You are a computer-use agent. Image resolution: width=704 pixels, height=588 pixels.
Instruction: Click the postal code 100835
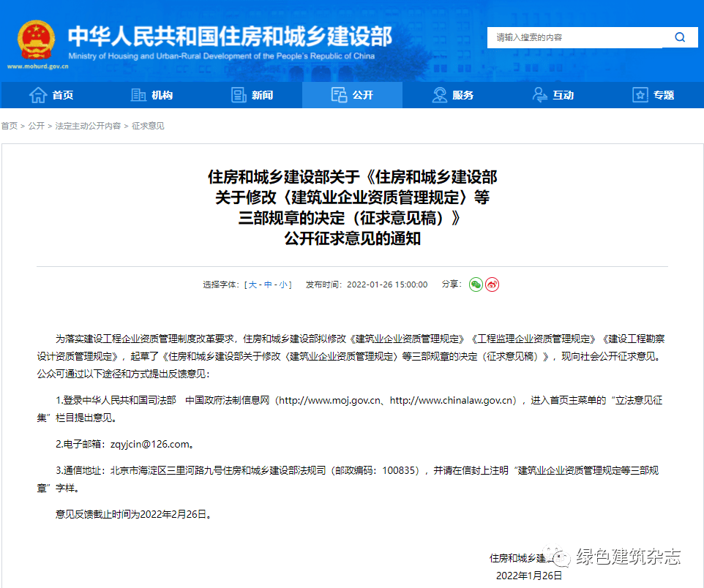coord(398,470)
